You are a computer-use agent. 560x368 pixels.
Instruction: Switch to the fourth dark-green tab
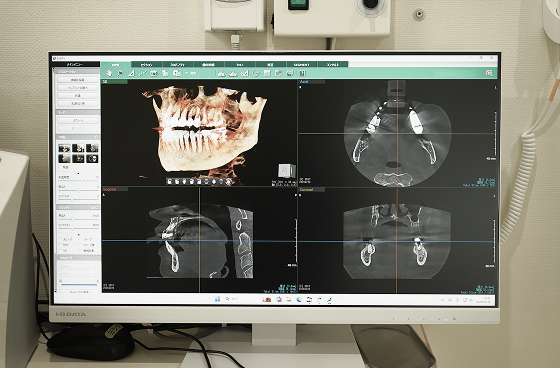209,65
